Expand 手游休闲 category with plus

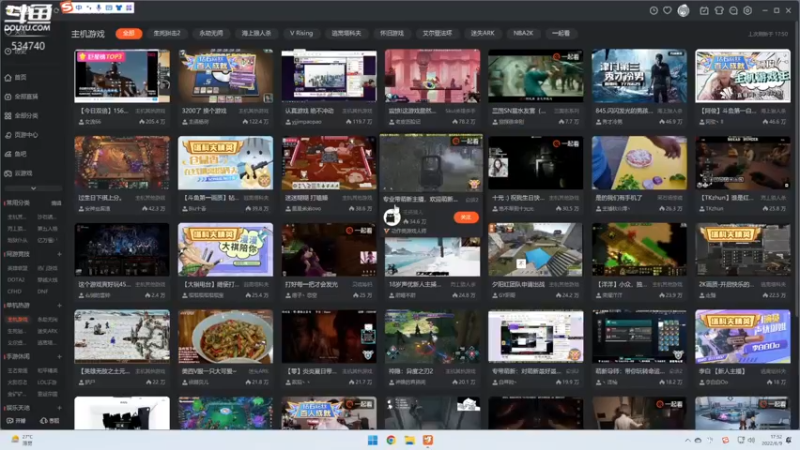(59, 356)
